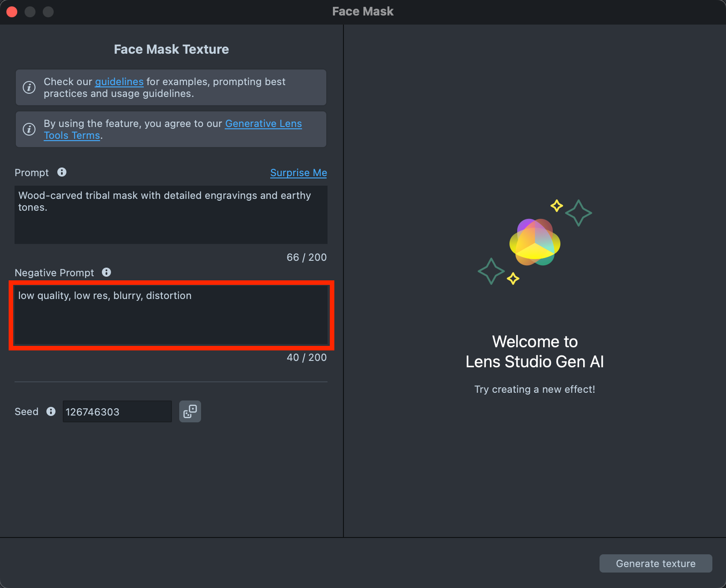Image resolution: width=726 pixels, height=588 pixels.
Task: Maximize the Face Mask window
Action: tap(48, 12)
